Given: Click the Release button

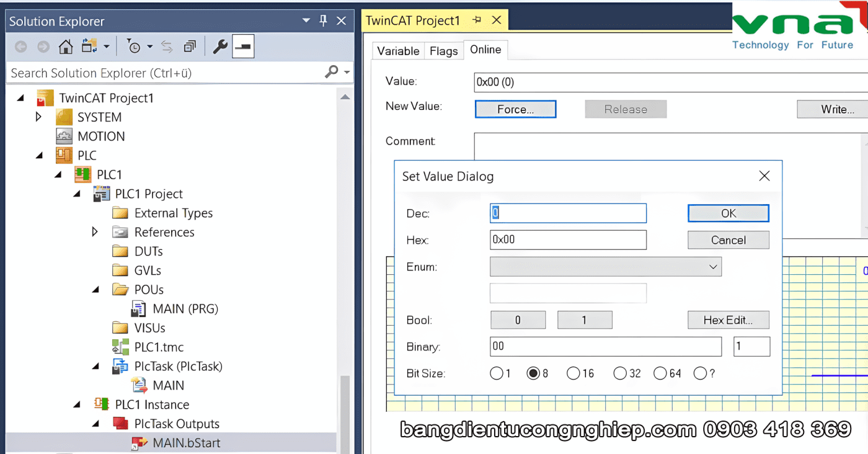Looking at the screenshot, I should pyautogui.click(x=626, y=109).
